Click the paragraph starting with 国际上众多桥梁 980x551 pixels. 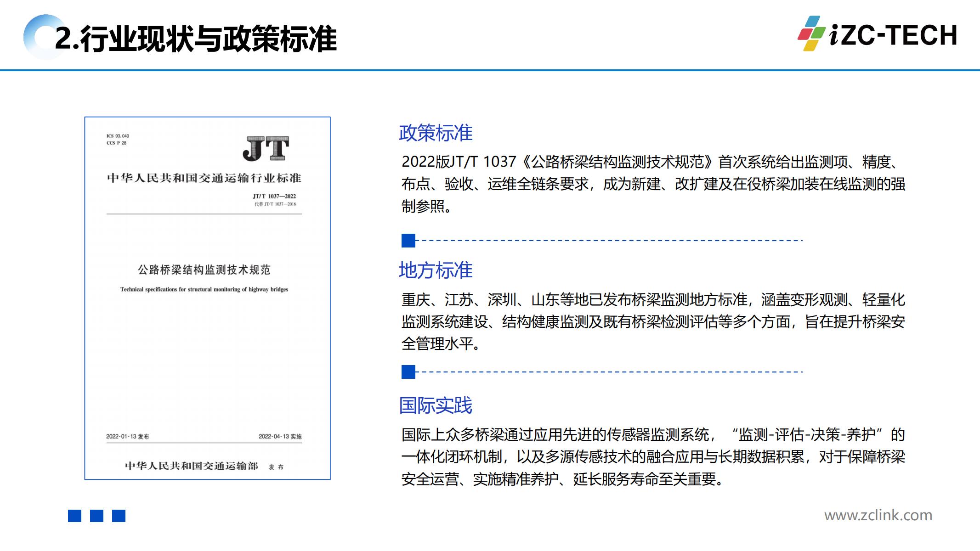[652, 457]
